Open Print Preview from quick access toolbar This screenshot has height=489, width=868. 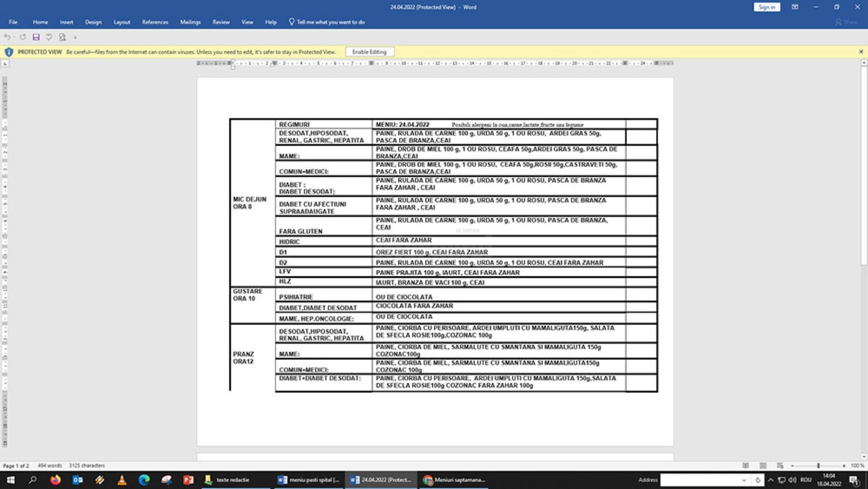pyautogui.click(x=62, y=37)
